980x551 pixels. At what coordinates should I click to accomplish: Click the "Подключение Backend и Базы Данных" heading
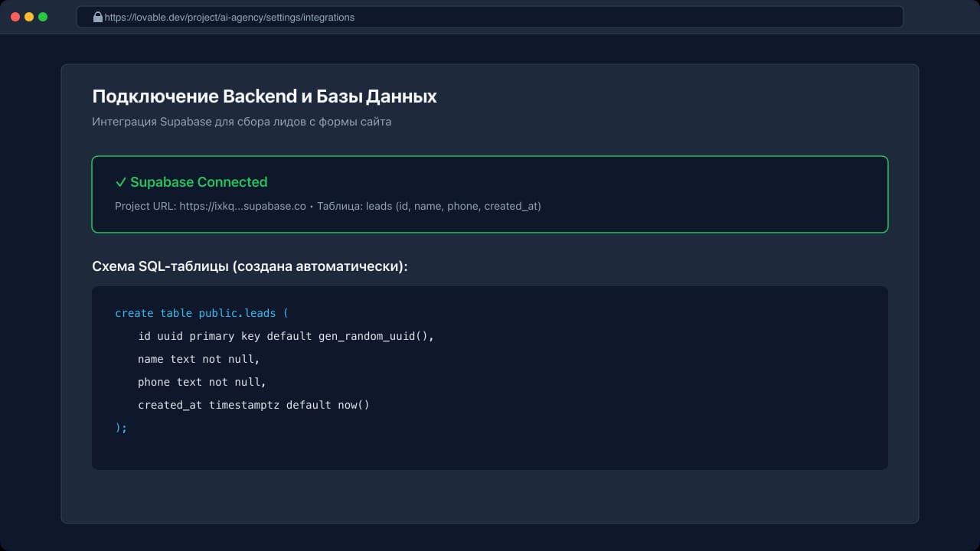pyautogui.click(x=264, y=96)
